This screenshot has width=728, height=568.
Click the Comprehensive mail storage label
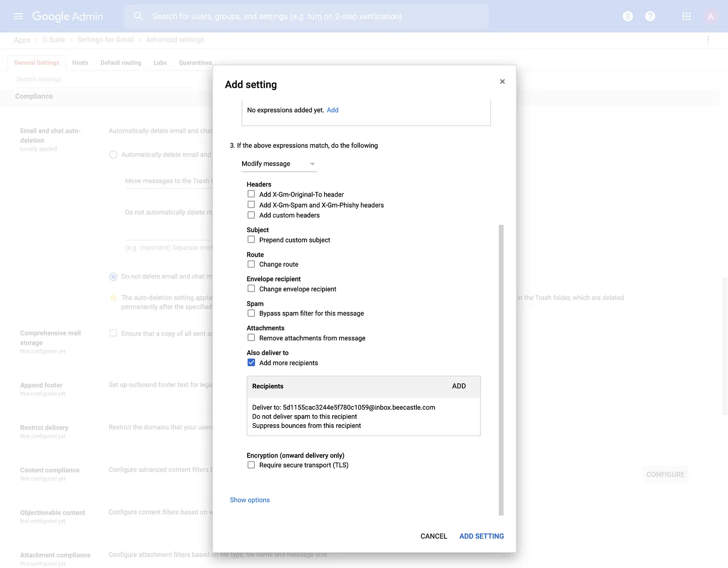[51, 338]
